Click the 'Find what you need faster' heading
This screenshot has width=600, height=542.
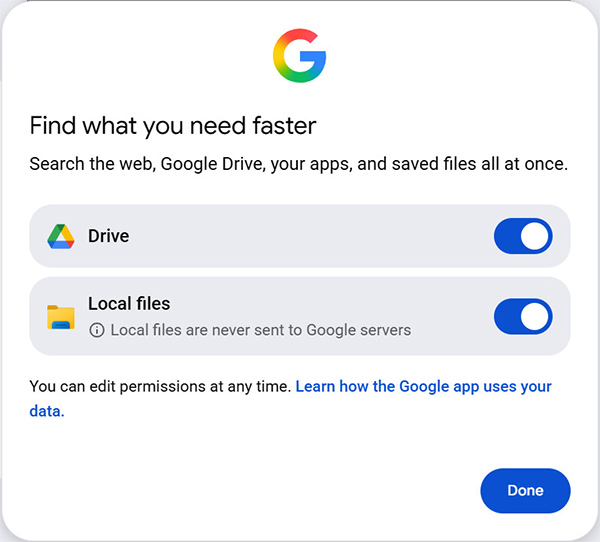173,125
